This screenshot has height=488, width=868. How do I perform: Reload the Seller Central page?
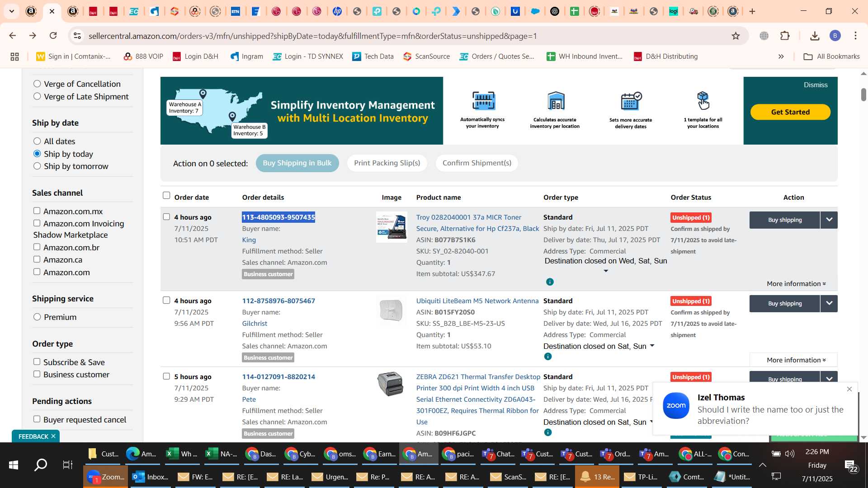pos(53,36)
